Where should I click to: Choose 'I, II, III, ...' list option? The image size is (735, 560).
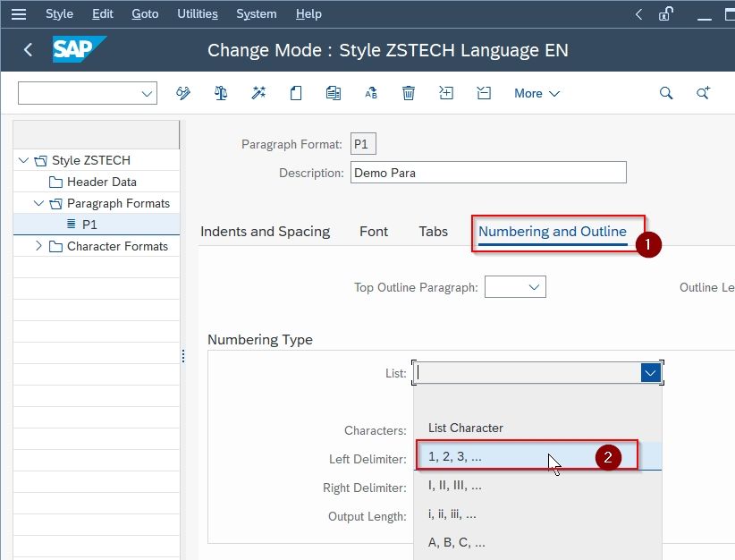(x=537, y=485)
